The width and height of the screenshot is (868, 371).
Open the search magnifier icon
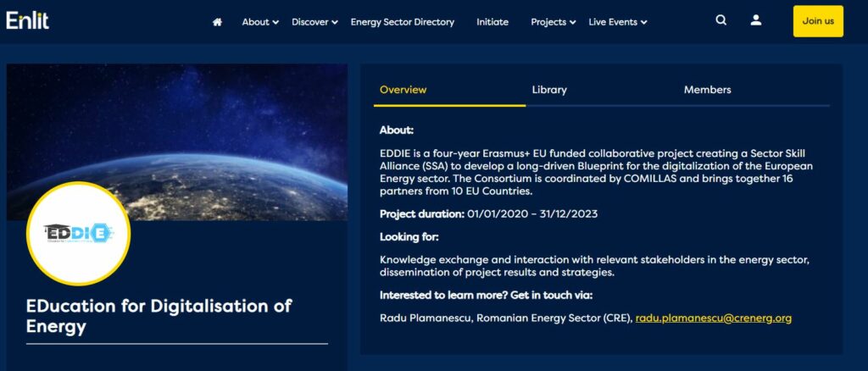(721, 21)
